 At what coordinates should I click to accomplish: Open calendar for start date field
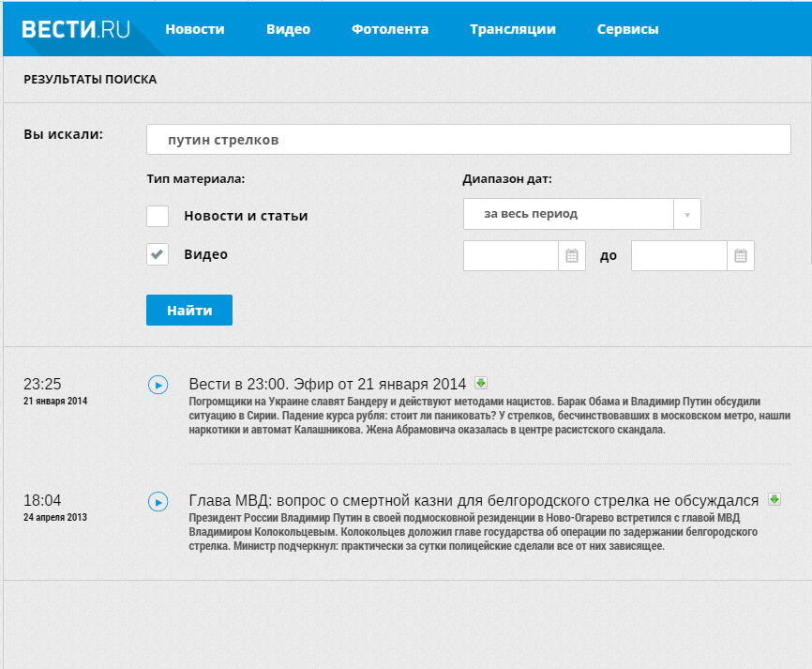pyautogui.click(x=572, y=255)
